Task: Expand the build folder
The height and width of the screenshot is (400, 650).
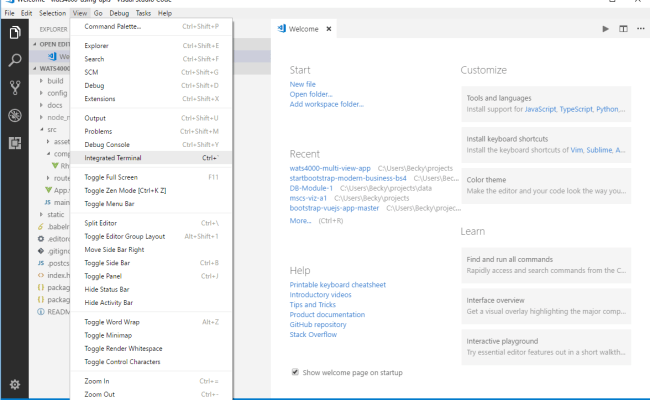Action: tap(41, 81)
